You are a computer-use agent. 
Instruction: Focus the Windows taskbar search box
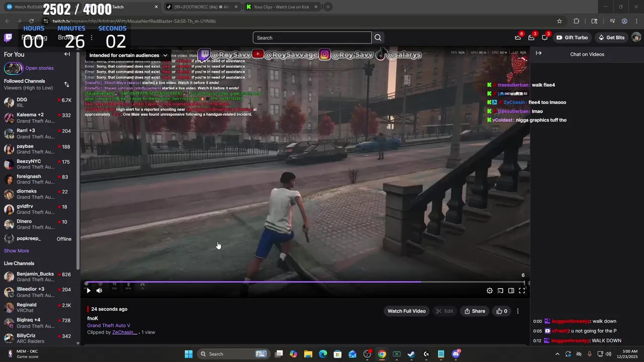coord(232,354)
